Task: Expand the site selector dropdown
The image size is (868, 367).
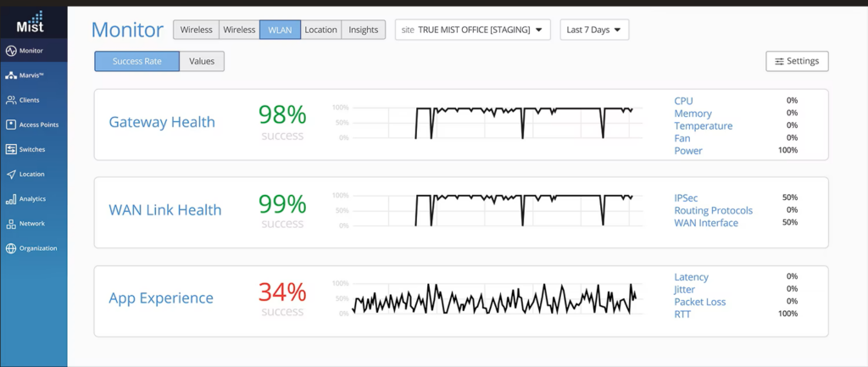Action: [x=472, y=30]
